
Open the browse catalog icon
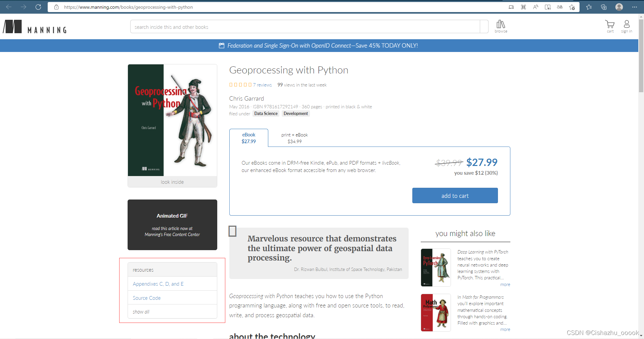501,26
